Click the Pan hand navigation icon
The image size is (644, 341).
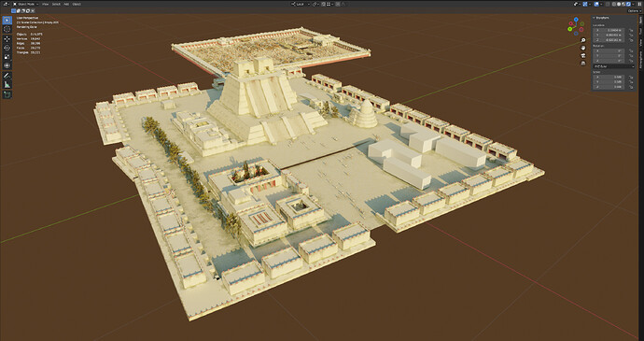click(x=583, y=48)
